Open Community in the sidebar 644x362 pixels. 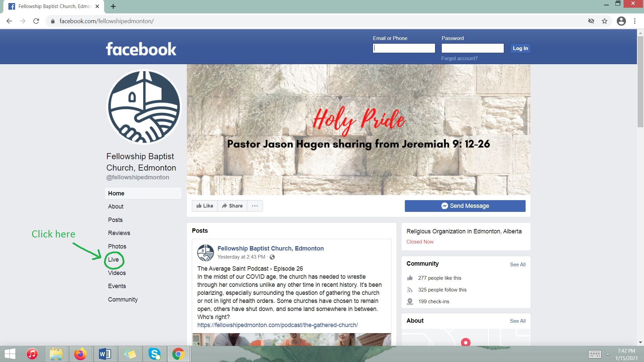pos(123,300)
